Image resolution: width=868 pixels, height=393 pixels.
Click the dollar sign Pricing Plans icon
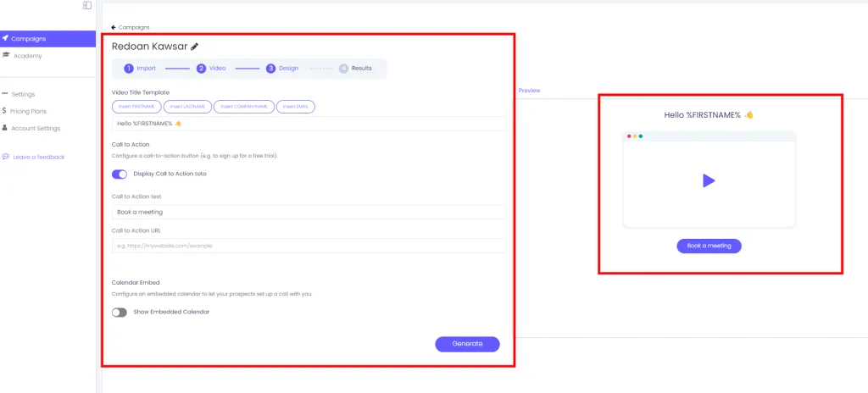[x=5, y=111]
